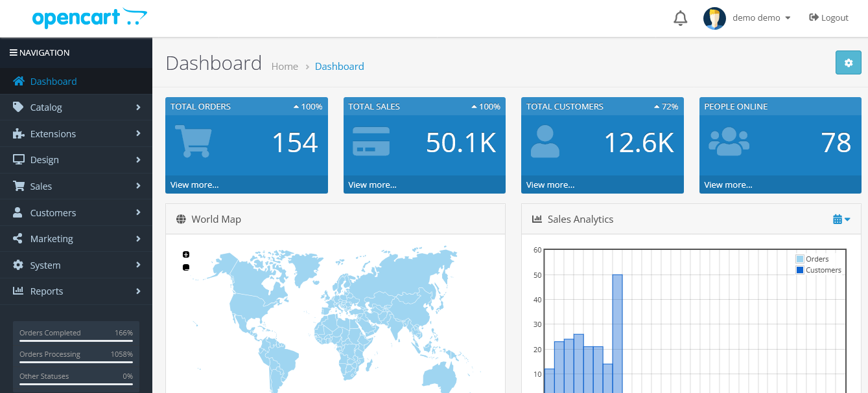Viewport: 868px width, 393px height.
Task: Click the Home breadcrumb link
Action: pyautogui.click(x=285, y=66)
